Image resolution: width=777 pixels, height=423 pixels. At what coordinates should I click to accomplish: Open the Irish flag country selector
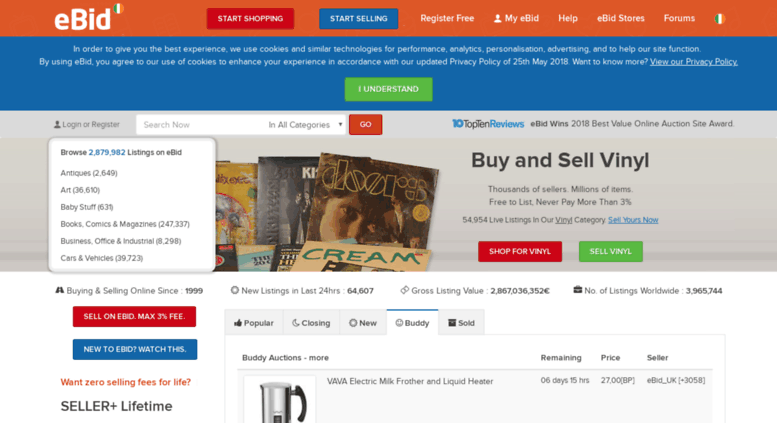click(720, 19)
